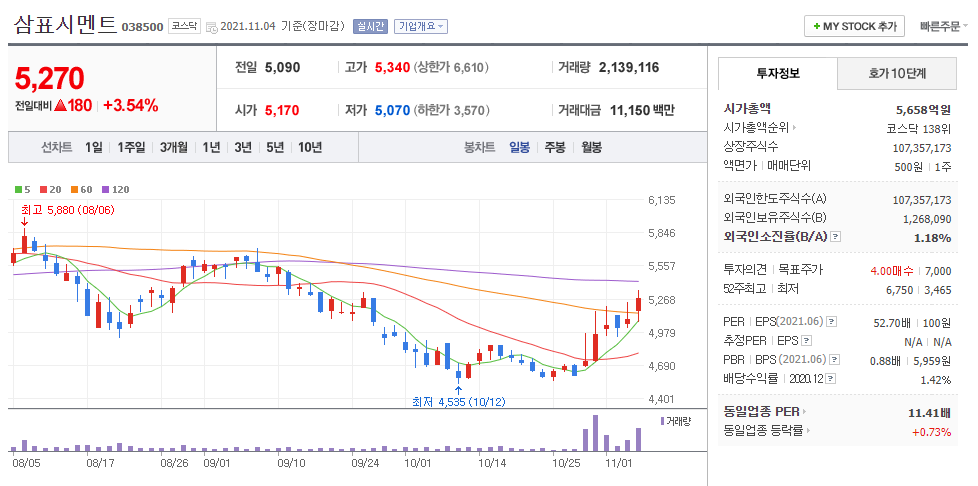Click the purple 120-day moving average legend
Viewport: 978px width, 486px height.
115,190
